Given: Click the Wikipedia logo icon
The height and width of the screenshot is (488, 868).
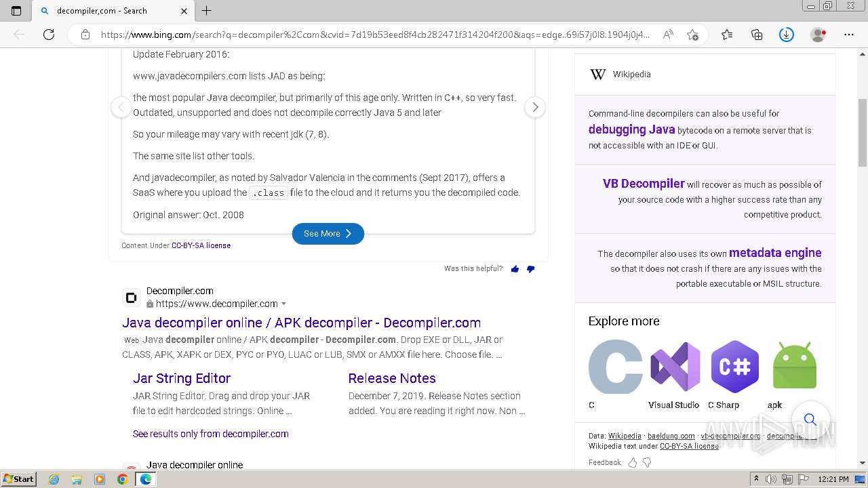Looking at the screenshot, I should [x=597, y=75].
